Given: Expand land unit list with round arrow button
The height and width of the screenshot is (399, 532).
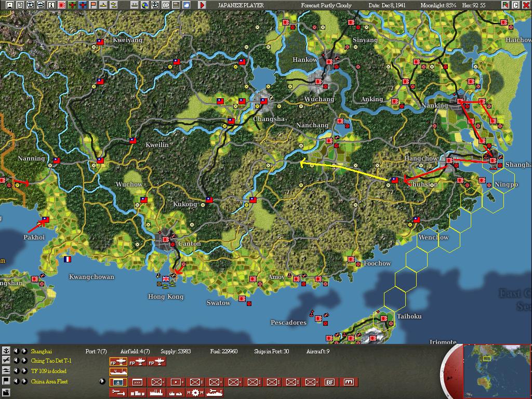Looking at the screenshot, I should click(102, 381).
